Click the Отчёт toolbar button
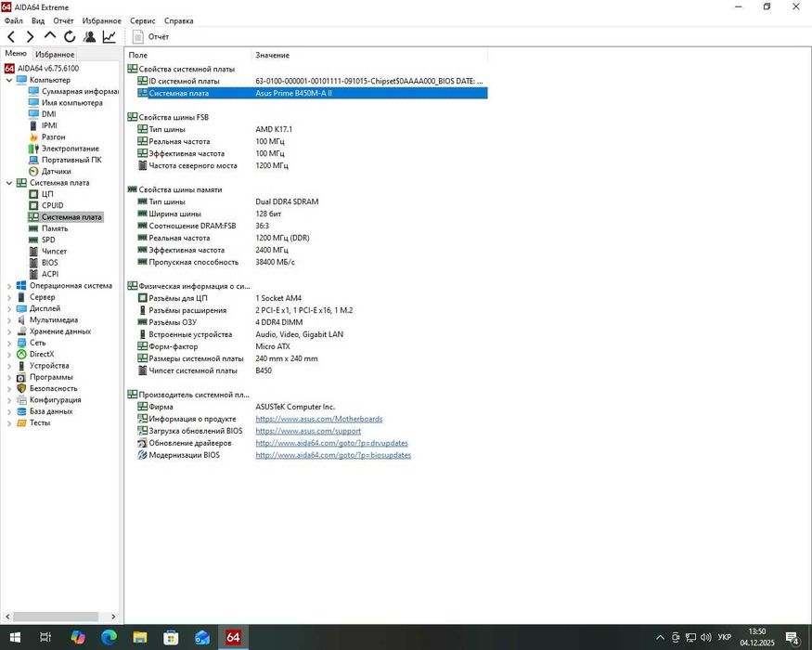The width and height of the screenshot is (812, 650). click(150, 37)
